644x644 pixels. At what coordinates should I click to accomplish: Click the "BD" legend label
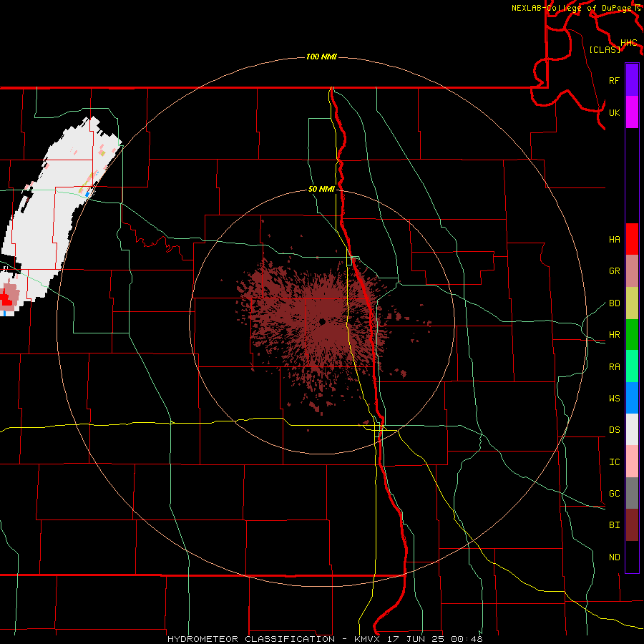614,303
